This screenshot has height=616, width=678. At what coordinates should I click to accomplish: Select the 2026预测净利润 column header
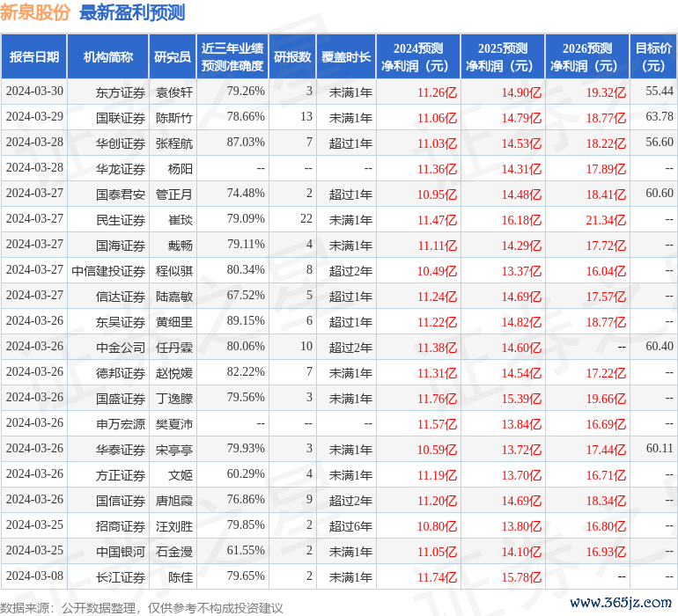pos(586,57)
